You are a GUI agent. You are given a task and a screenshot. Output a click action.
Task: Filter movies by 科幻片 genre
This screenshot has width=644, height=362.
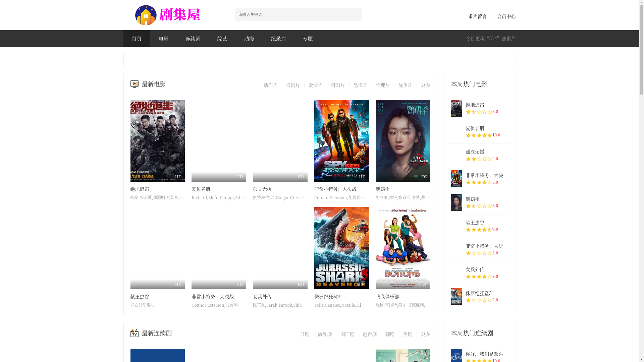click(x=338, y=85)
